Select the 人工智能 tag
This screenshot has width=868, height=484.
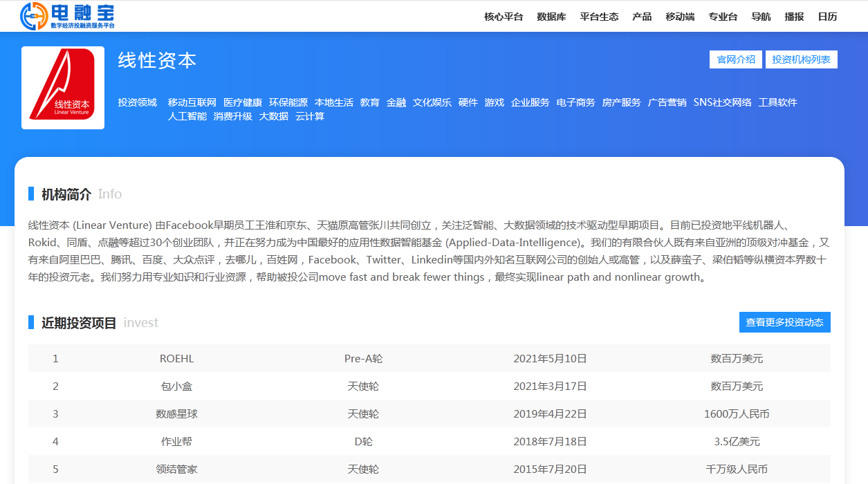[187, 116]
